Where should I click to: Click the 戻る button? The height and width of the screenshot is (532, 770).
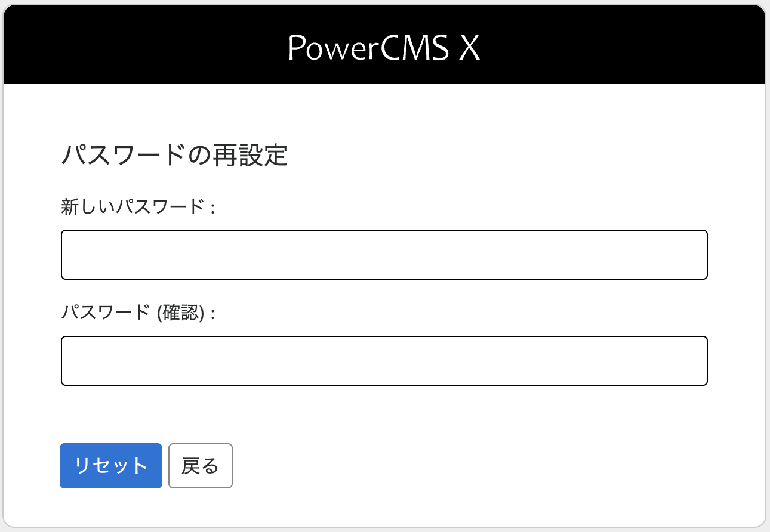(201, 466)
